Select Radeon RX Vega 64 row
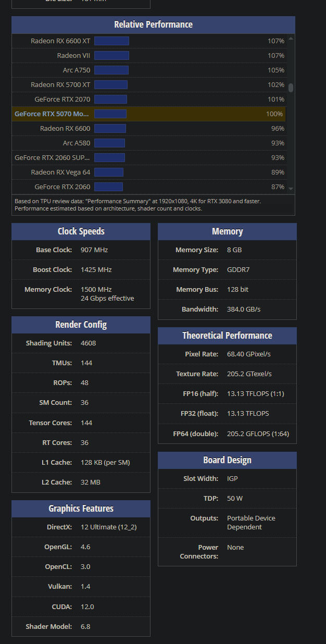 60,172
